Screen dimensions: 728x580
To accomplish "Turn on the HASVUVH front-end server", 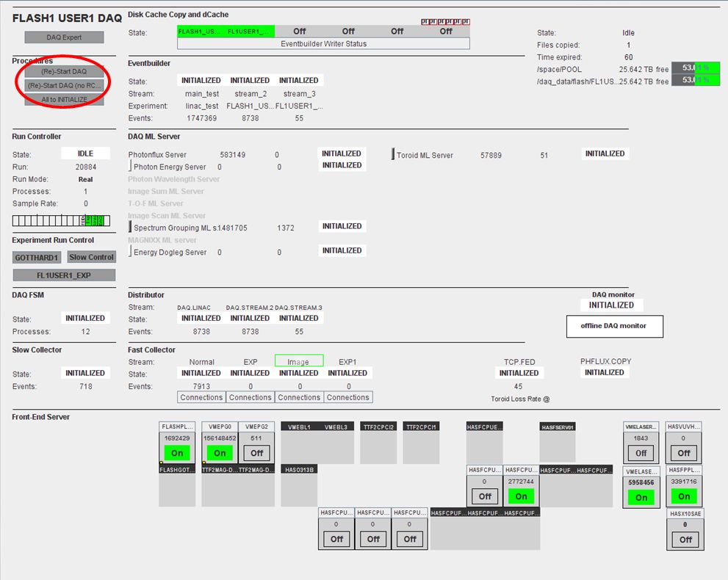I will pyautogui.click(x=684, y=453).
